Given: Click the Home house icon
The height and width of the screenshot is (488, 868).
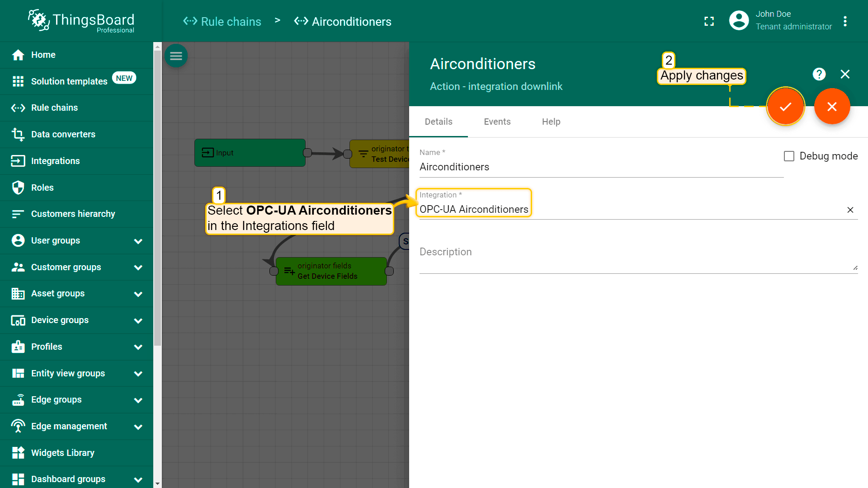Looking at the screenshot, I should point(18,55).
